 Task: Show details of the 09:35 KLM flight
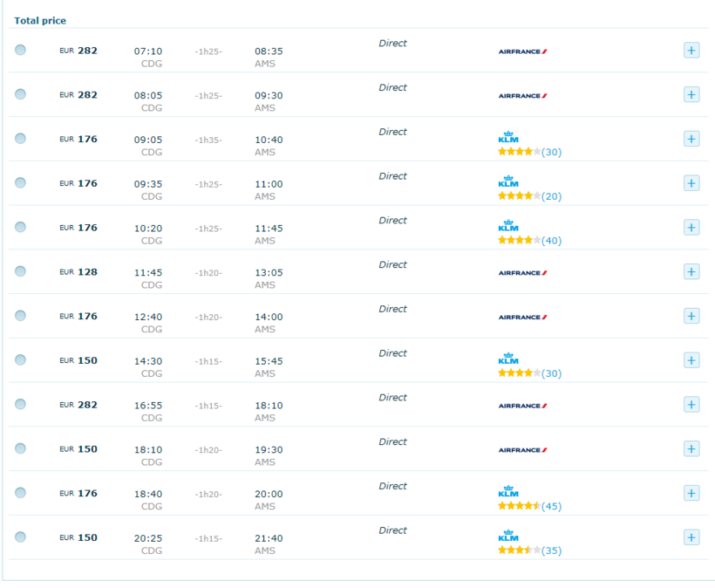tap(691, 182)
